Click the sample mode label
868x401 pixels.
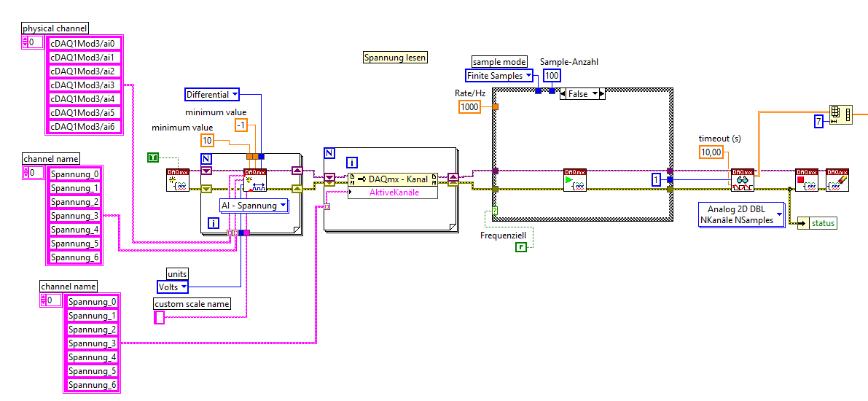point(500,61)
